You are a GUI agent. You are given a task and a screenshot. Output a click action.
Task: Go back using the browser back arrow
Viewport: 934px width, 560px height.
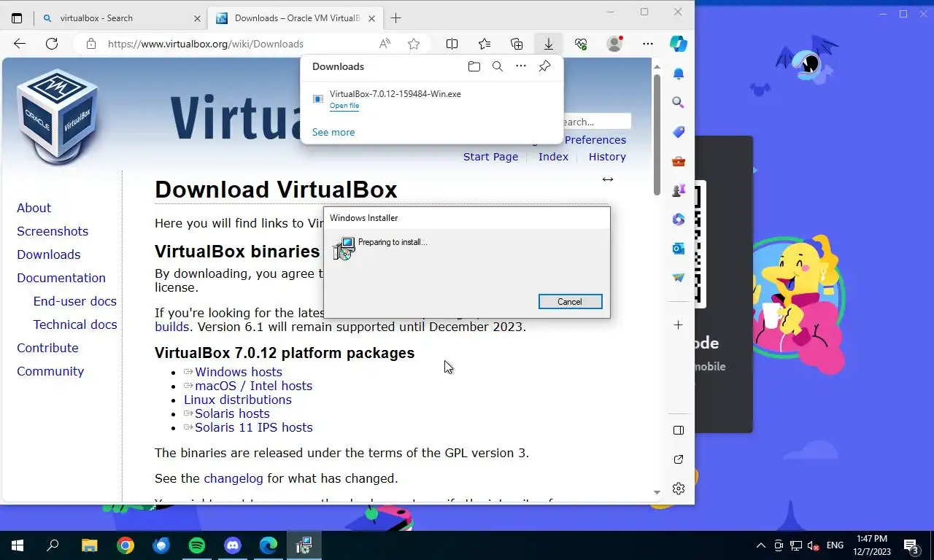pos(20,44)
